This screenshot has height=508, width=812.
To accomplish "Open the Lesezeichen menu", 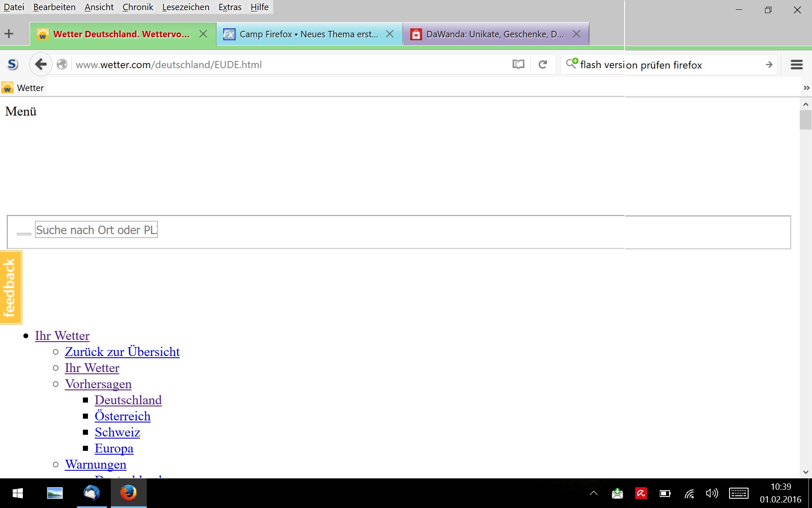I will click(x=185, y=7).
